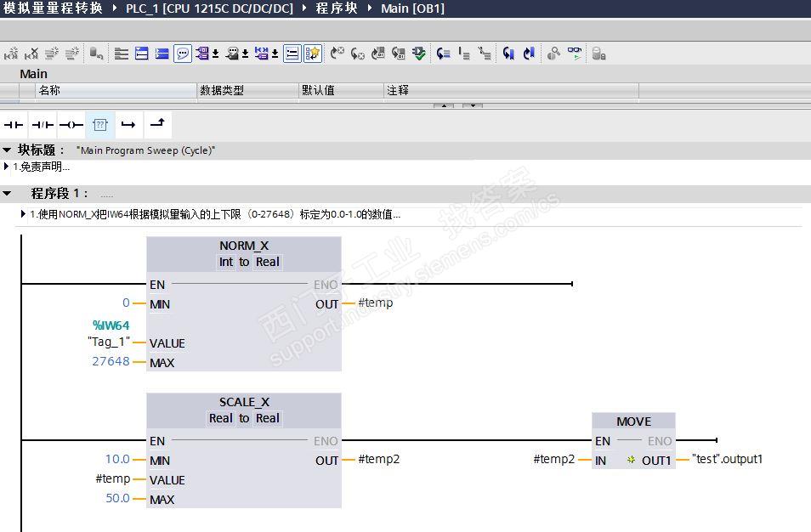The height and width of the screenshot is (532, 811).
Task: Select the NORM_X instruction box title
Action: tap(244, 246)
